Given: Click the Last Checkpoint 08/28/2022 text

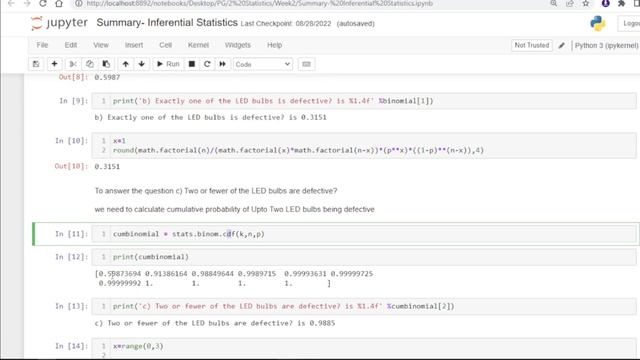Looking at the screenshot, I should pos(286,24).
